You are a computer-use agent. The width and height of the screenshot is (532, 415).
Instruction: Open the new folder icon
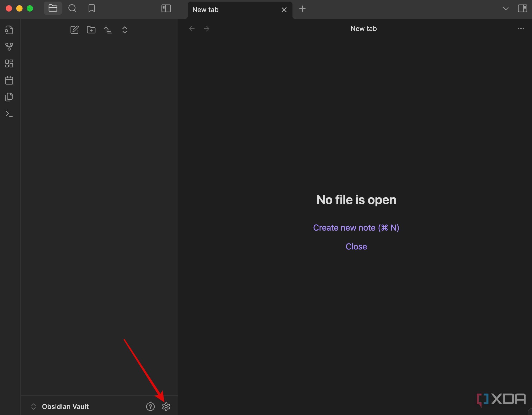pyautogui.click(x=91, y=30)
